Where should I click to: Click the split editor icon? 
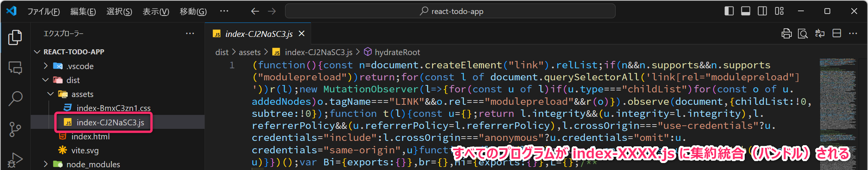[836, 34]
